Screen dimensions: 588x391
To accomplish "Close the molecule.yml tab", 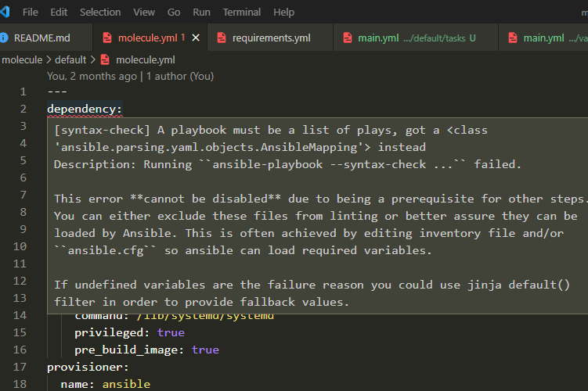I will (x=196, y=38).
